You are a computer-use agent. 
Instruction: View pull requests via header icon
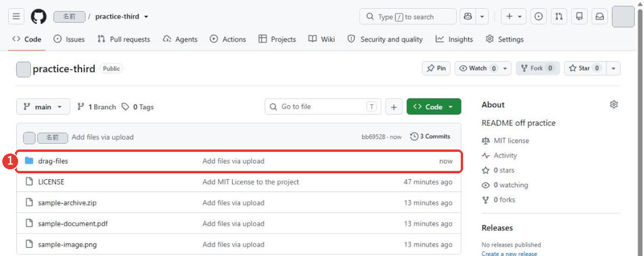point(559,16)
